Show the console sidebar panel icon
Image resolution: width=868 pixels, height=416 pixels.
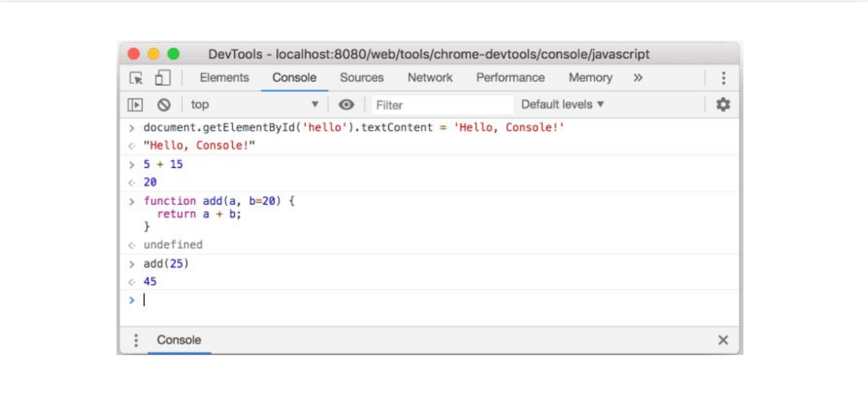(136, 105)
